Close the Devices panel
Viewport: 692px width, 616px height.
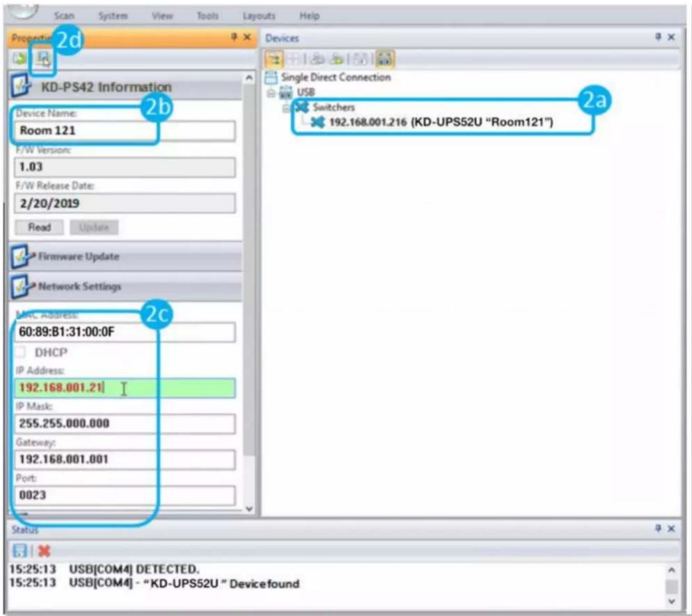[671, 37]
